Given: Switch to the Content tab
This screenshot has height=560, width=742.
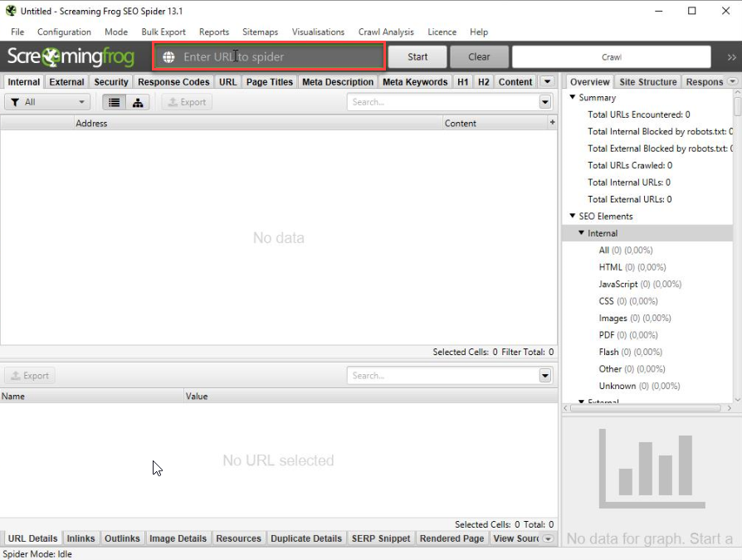Looking at the screenshot, I should tap(515, 82).
